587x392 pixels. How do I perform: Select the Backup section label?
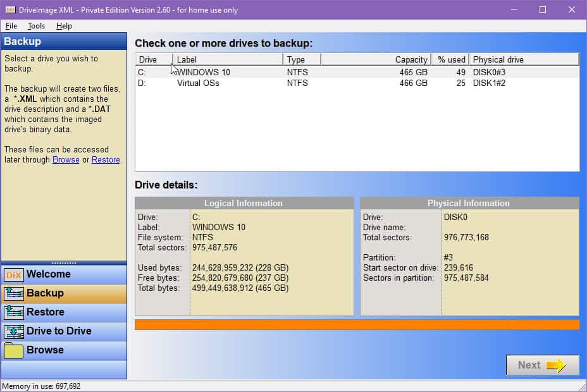[45, 293]
